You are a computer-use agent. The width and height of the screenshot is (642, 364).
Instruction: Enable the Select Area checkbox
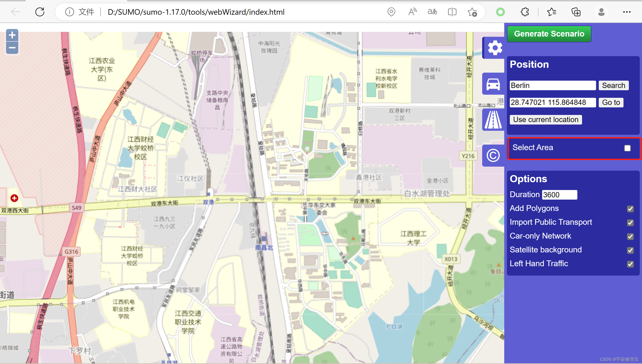(627, 148)
